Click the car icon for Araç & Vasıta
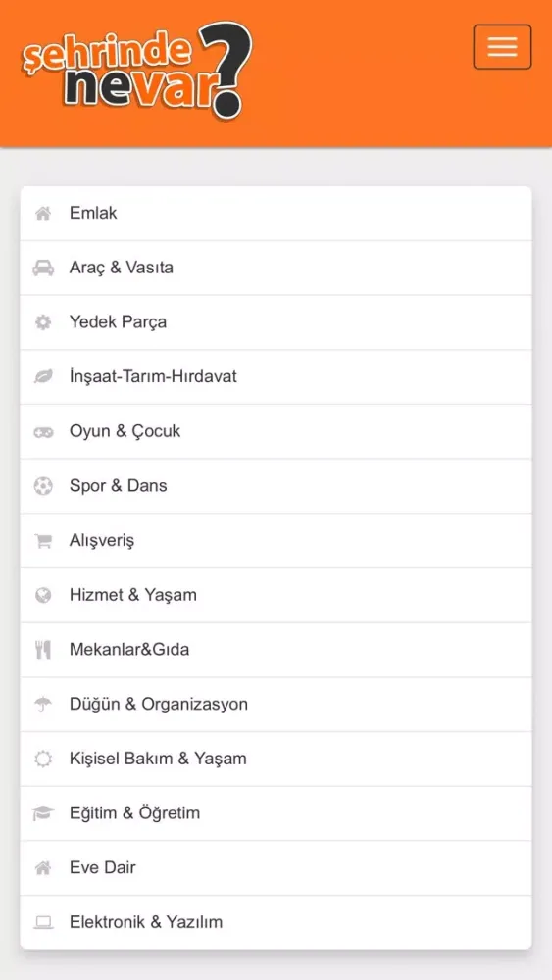 click(x=43, y=269)
